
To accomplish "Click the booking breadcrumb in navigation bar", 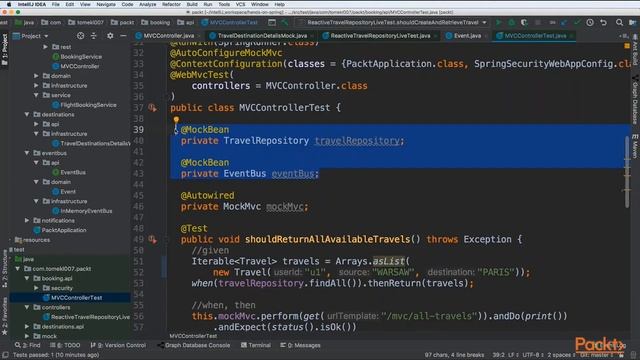I will [x=156, y=22].
